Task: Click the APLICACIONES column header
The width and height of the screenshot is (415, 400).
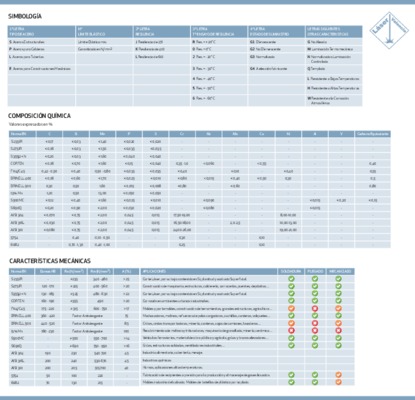Action: click(209, 271)
